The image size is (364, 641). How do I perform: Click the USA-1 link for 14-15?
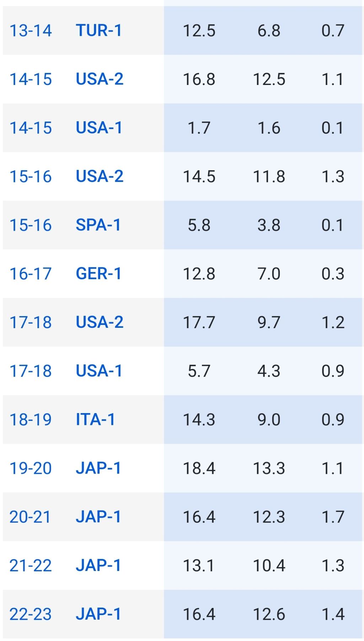(x=99, y=128)
